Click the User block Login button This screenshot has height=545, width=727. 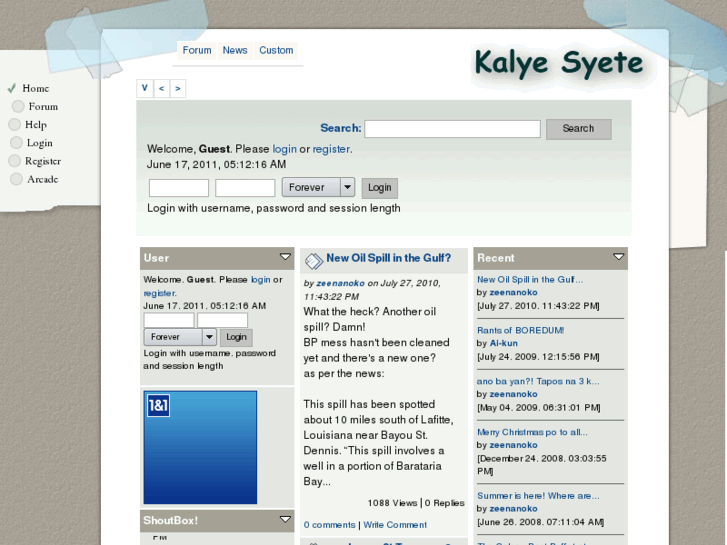[236, 337]
